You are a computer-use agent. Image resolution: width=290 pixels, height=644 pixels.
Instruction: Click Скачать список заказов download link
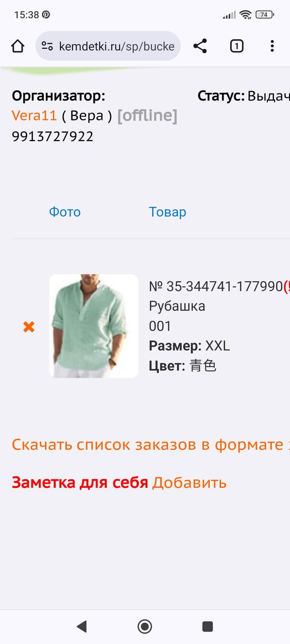click(151, 444)
